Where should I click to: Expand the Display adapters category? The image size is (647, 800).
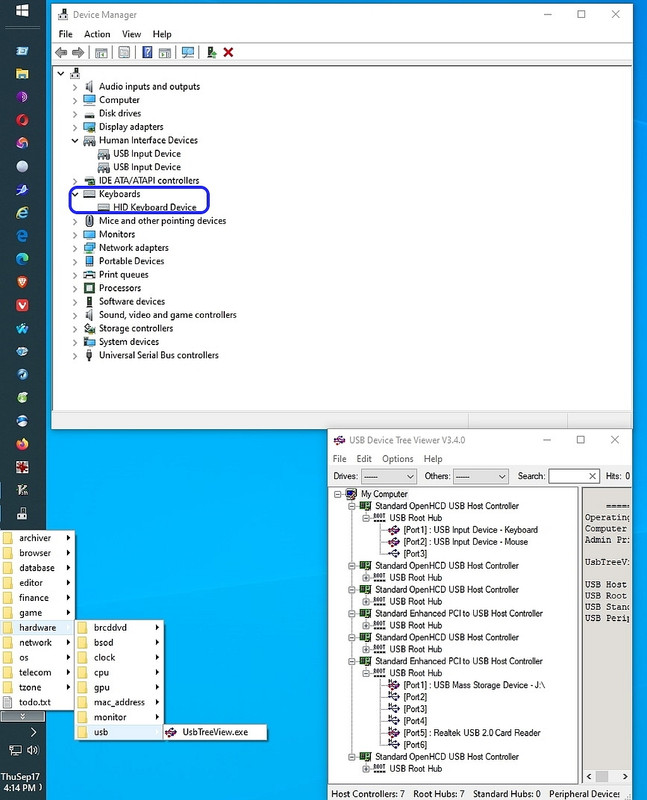click(x=75, y=128)
